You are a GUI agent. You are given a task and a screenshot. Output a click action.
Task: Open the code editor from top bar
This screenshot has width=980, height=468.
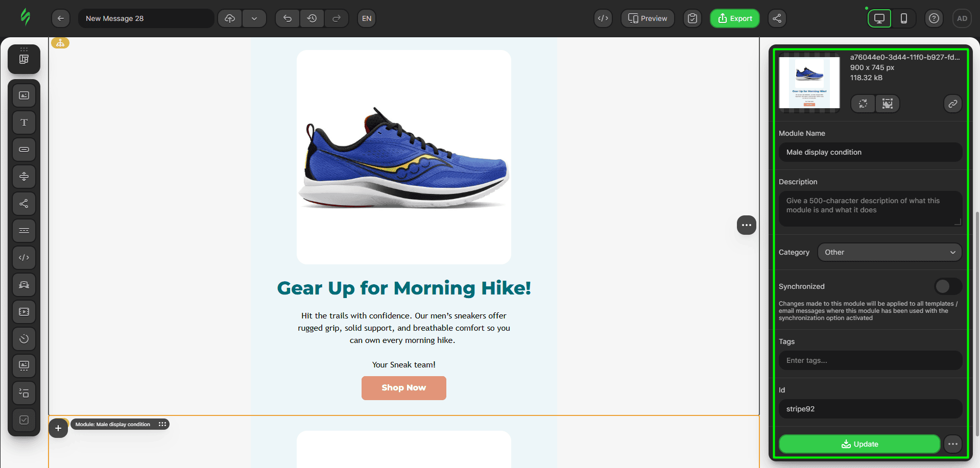pos(603,18)
